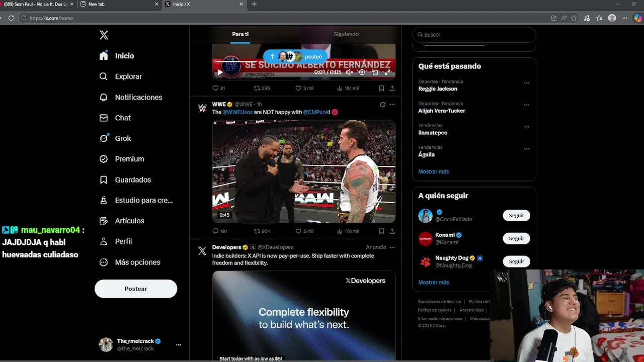644x362 pixels.
Task: Click the new posts 'posteó' pill
Action: point(295,56)
